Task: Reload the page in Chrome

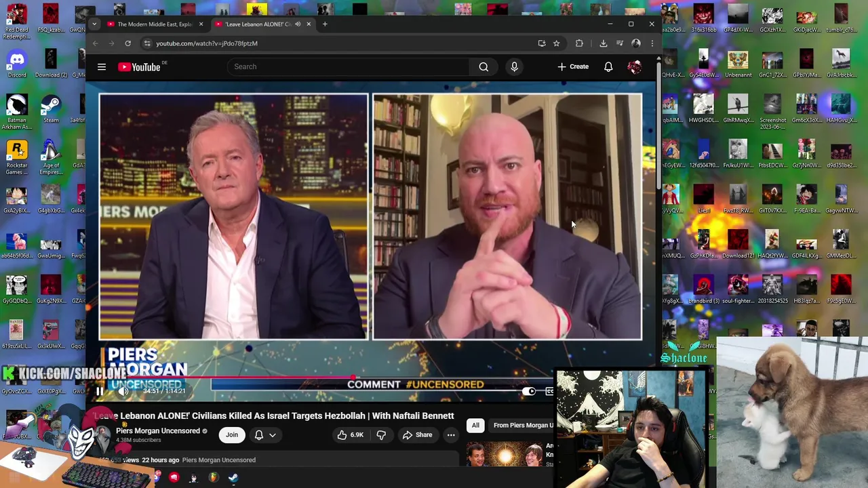Action: point(127,43)
